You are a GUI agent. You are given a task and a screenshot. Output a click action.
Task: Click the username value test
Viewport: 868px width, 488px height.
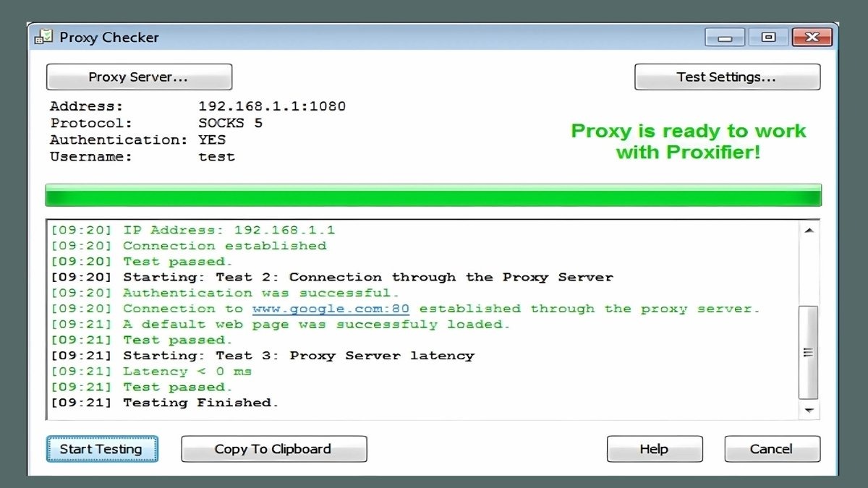click(216, 156)
